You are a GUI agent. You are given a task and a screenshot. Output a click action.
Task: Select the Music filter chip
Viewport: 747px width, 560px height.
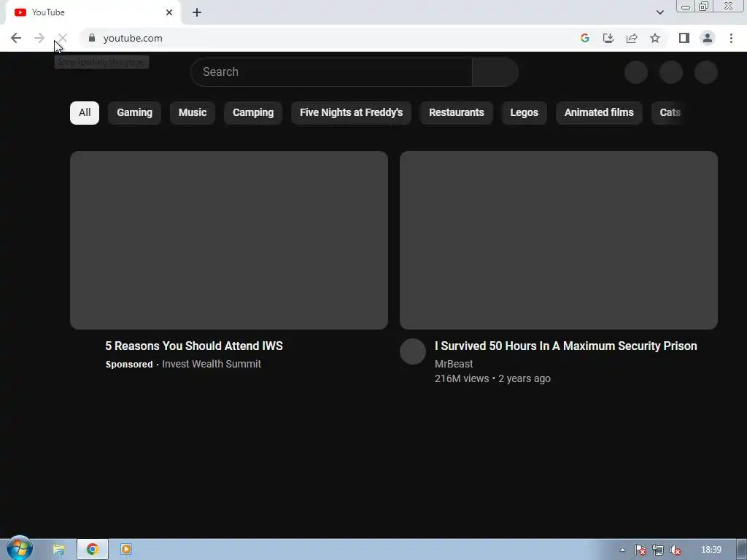tap(193, 113)
